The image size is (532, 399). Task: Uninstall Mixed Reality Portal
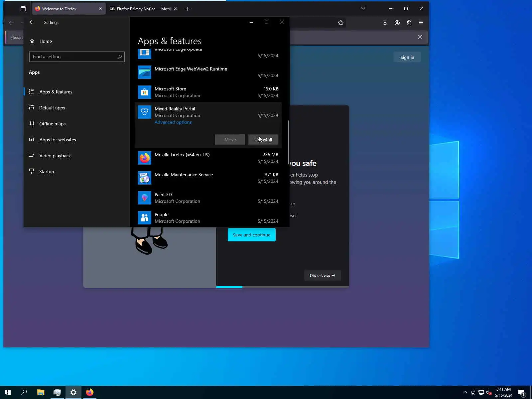click(263, 140)
